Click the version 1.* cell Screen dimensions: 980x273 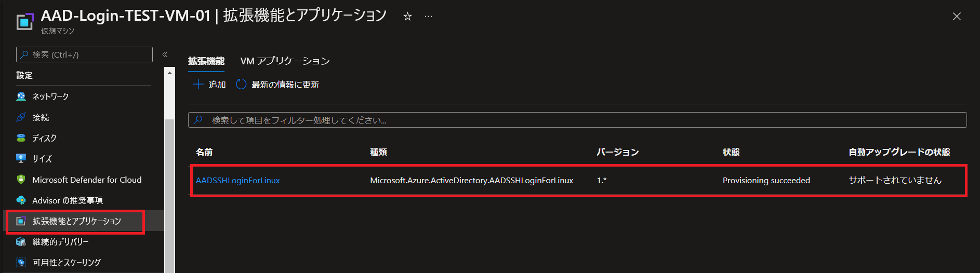click(602, 181)
